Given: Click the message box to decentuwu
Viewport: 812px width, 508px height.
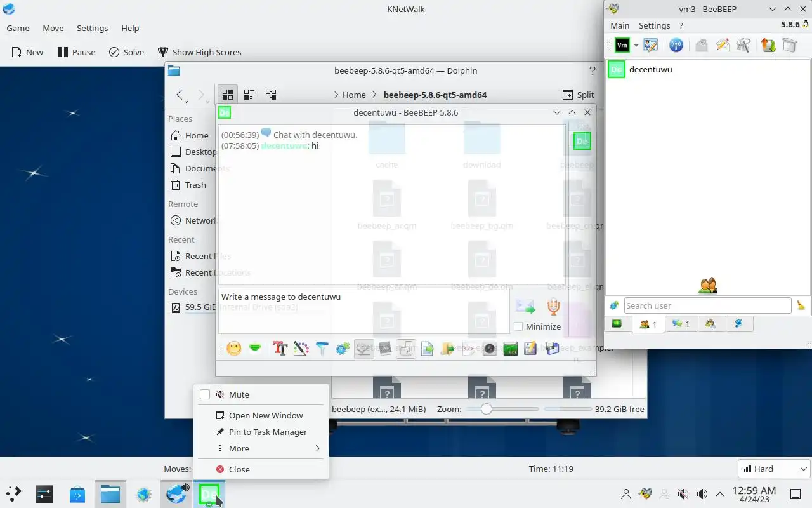Looking at the screenshot, I should pyautogui.click(x=364, y=311).
